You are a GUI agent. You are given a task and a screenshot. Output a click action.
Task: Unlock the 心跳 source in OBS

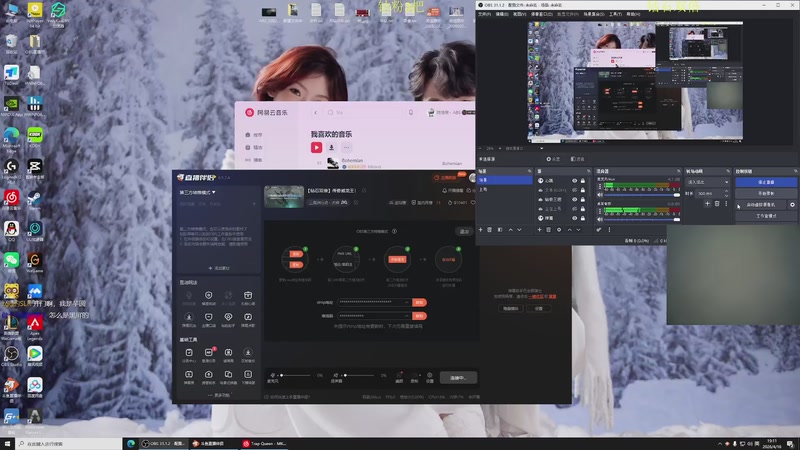583,181
